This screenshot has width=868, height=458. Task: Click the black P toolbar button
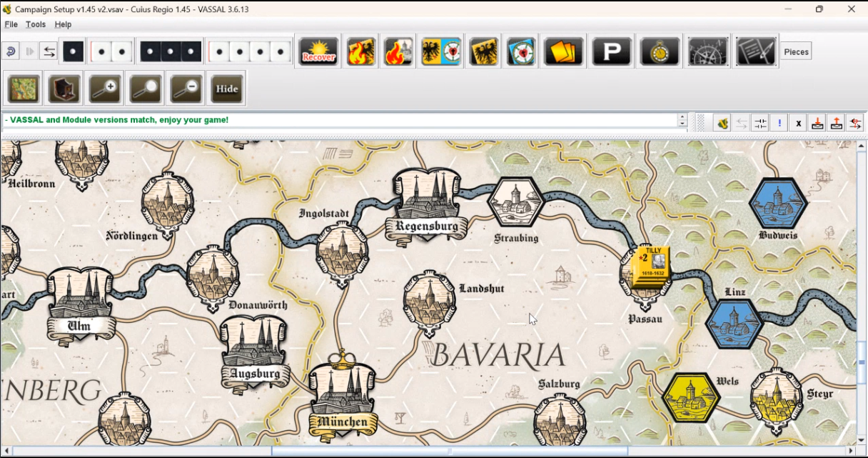coord(612,52)
